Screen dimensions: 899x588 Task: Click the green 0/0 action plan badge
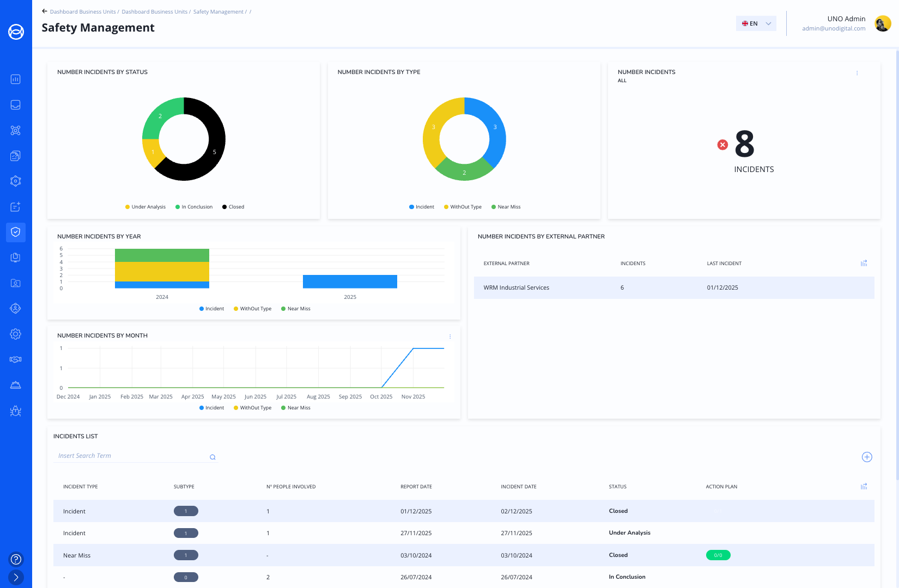718,555
